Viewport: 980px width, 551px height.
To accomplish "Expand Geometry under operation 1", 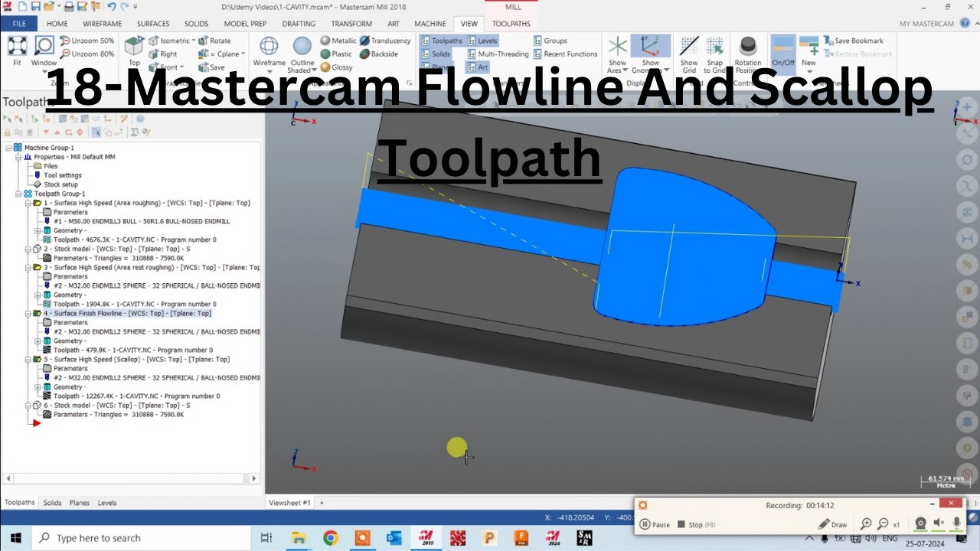I will tap(38, 230).
